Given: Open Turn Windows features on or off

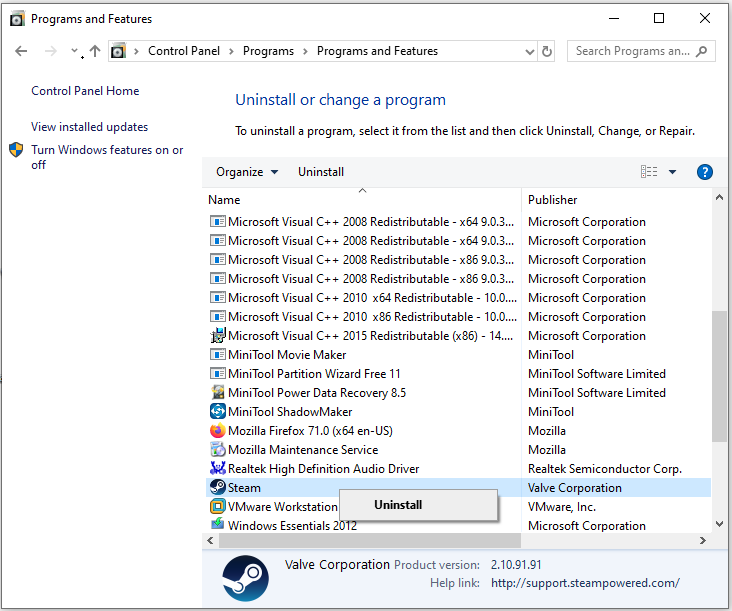Looking at the screenshot, I should (107, 157).
